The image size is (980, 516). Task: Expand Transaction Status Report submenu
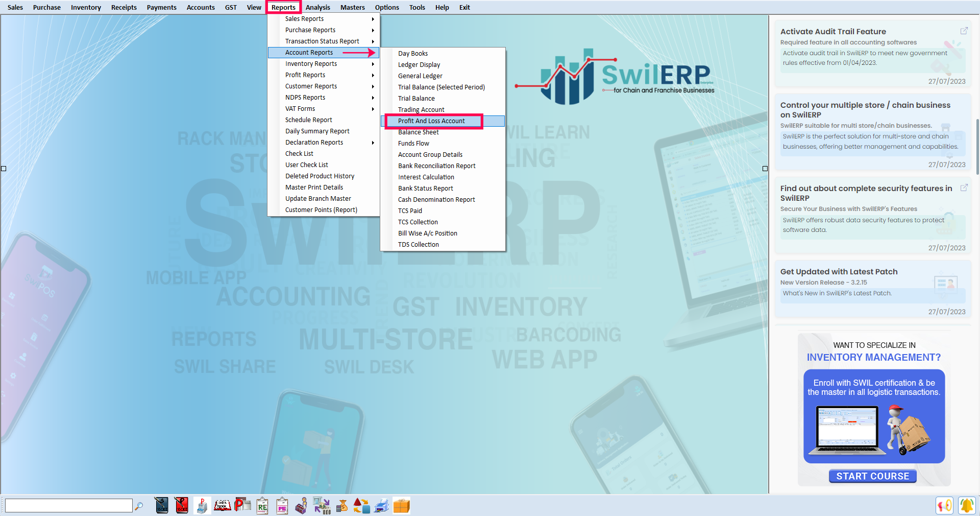[324, 41]
